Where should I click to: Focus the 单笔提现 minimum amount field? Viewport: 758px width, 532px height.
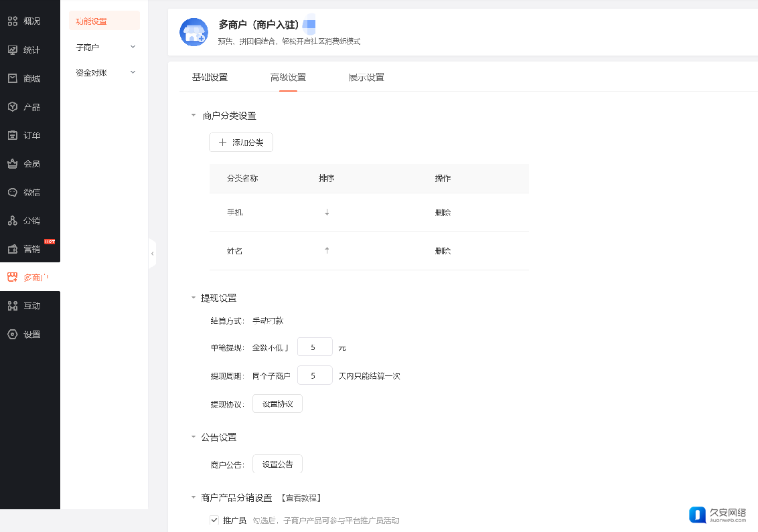[315, 347]
